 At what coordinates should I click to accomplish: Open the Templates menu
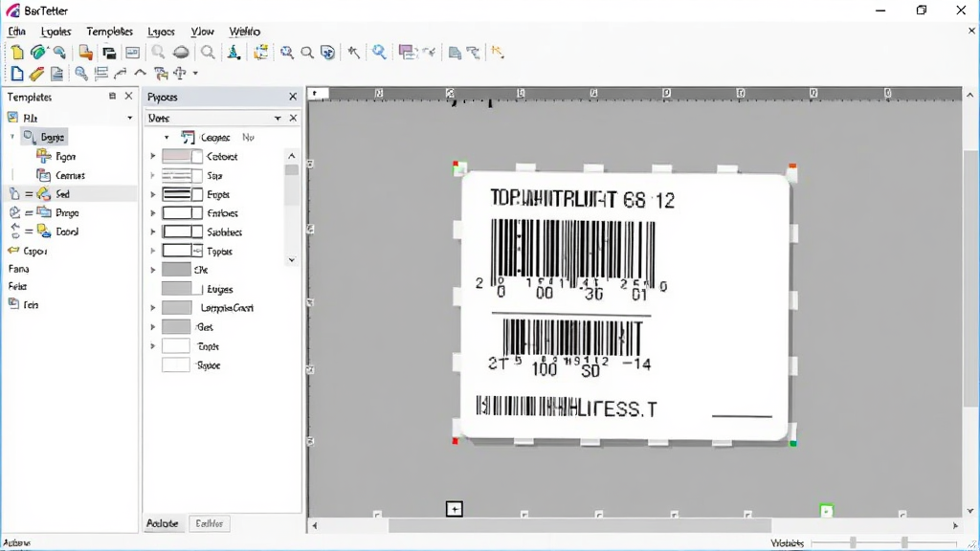pyautogui.click(x=109, y=32)
